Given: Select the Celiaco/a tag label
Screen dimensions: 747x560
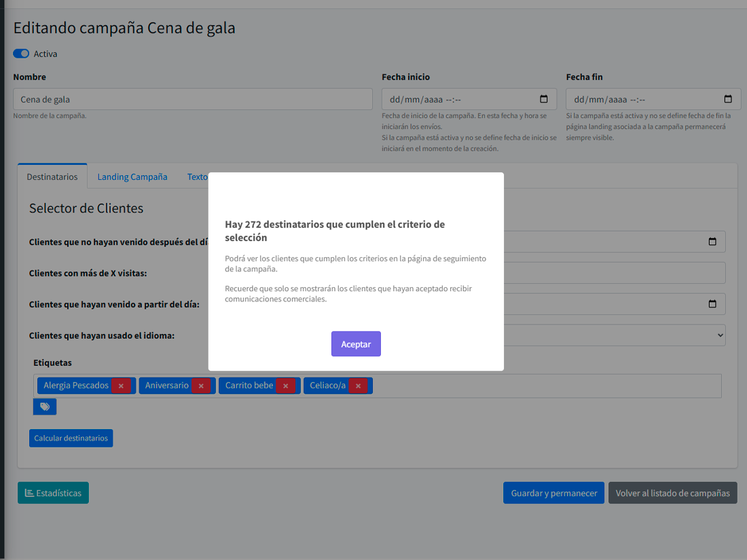Looking at the screenshot, I should [328, 386].
